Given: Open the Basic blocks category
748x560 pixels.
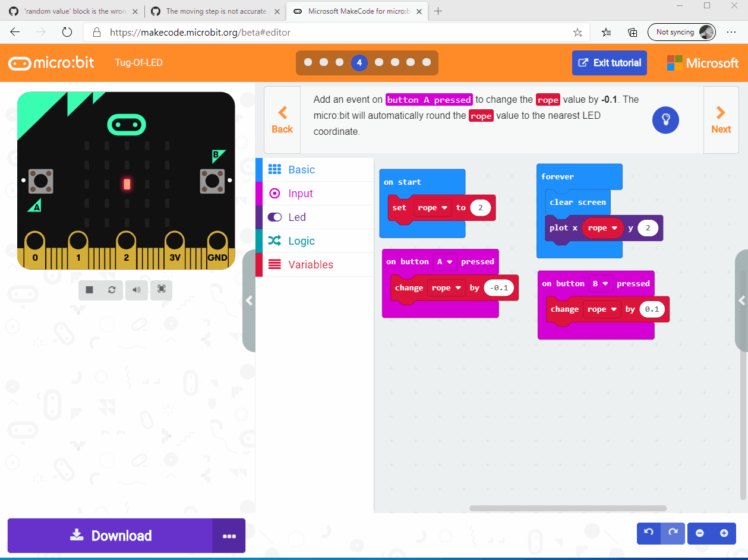Looking at the screenshot, I should click(x=315, y=170).
